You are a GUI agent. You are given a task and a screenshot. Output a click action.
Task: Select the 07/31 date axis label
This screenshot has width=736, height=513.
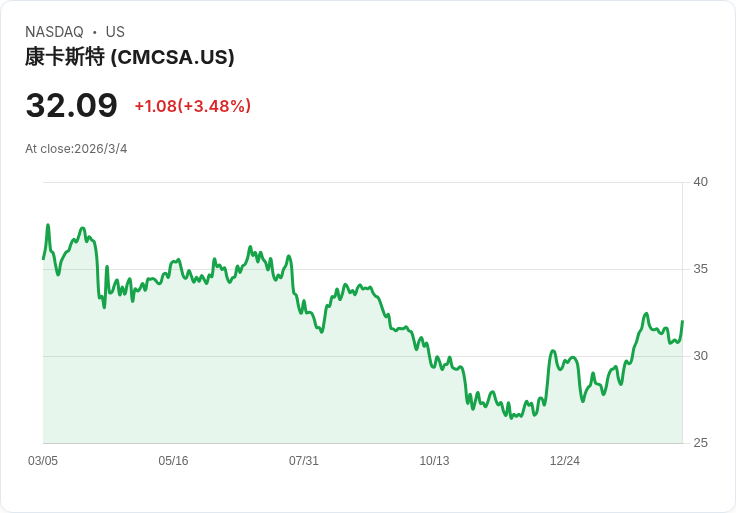tap(304, 460)
